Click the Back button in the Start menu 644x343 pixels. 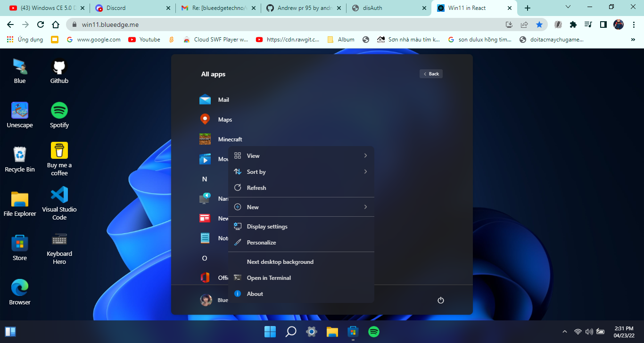click(430, 73)
